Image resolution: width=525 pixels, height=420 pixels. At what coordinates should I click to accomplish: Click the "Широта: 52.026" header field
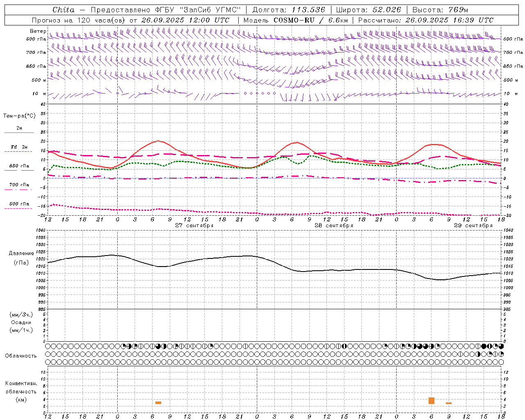[x=368, y=10]
